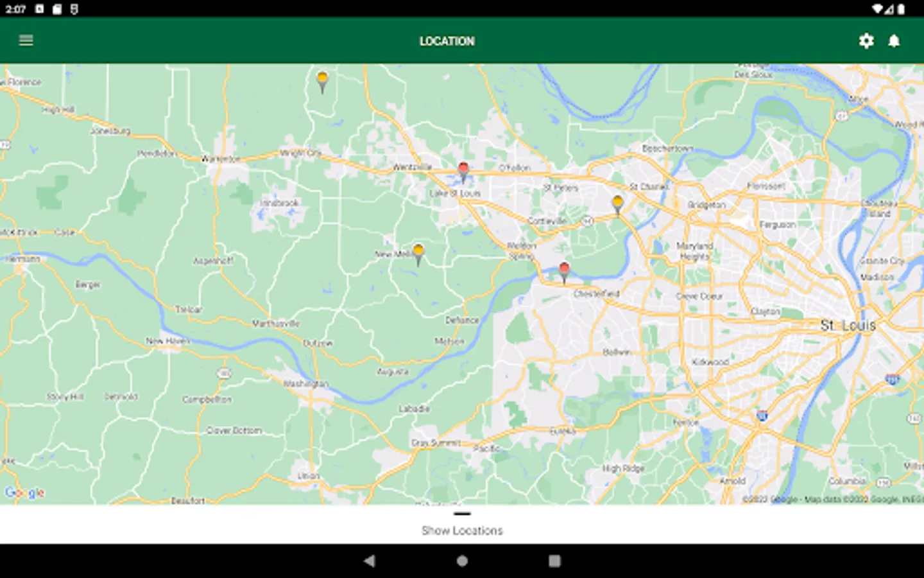The image size is (924, 578).
Task: Tap the Defiance map label
Action: coord(462,320)
